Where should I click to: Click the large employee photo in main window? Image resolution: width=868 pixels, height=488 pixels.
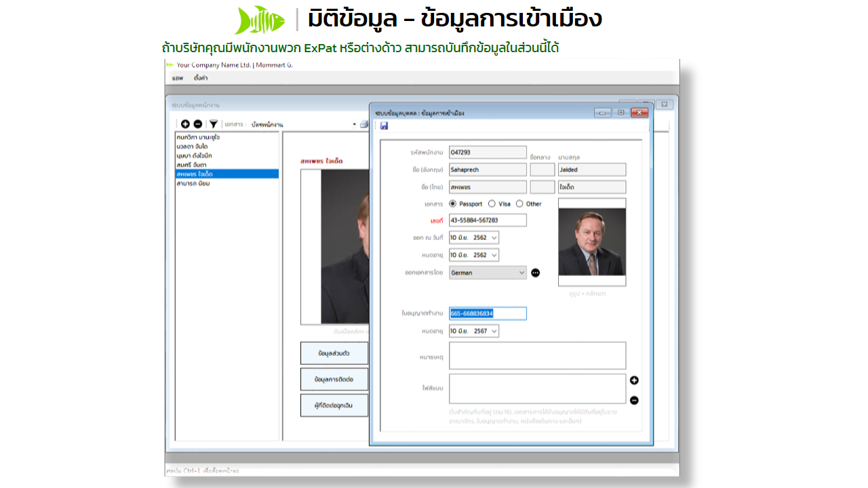[x=345, y=247]
